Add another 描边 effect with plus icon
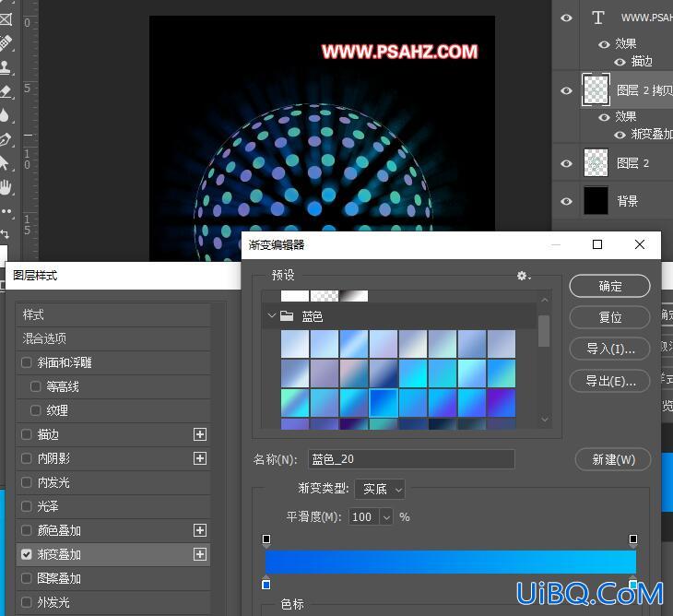673x616 pixels. pos(199,434)
